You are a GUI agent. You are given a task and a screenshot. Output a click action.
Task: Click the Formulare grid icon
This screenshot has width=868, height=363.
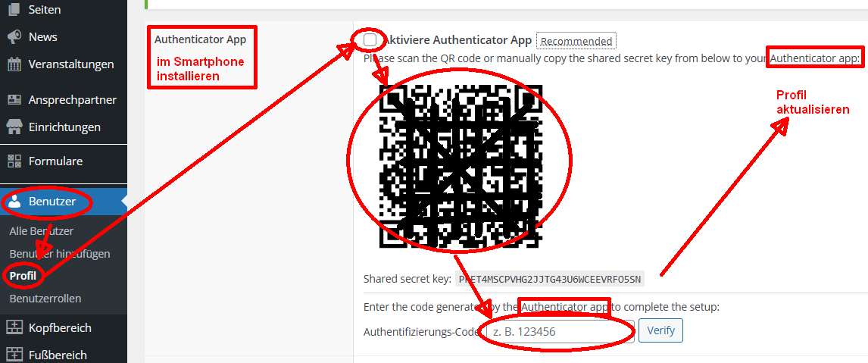point(14,161)
